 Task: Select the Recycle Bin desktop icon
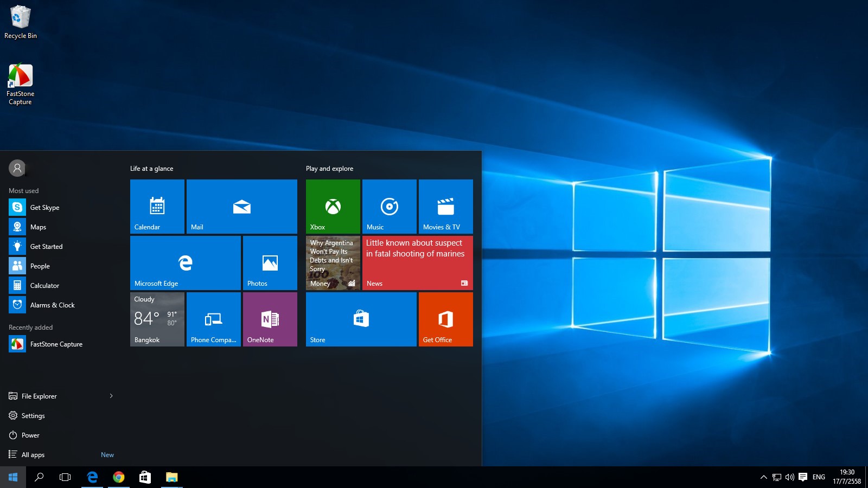point(21,22)
